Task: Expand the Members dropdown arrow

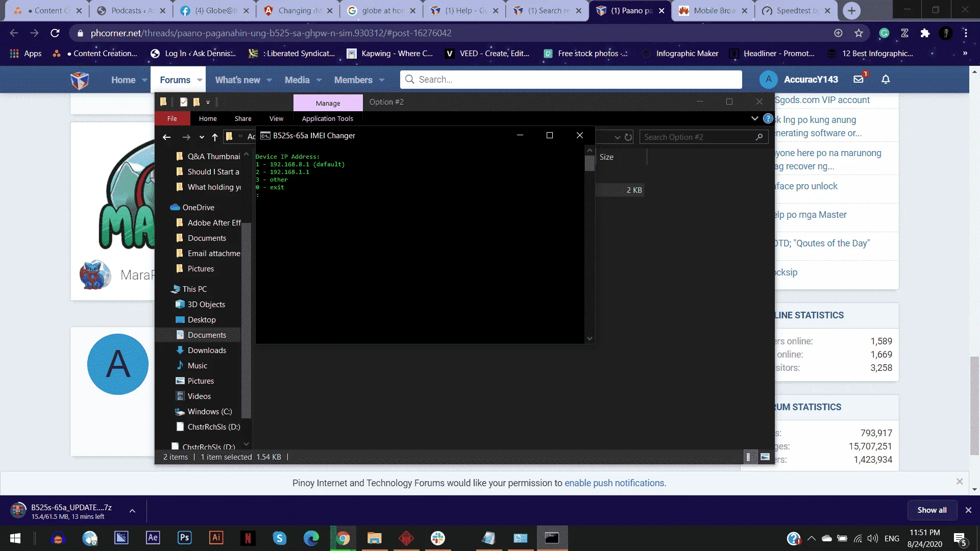Action: coord(382,80)
